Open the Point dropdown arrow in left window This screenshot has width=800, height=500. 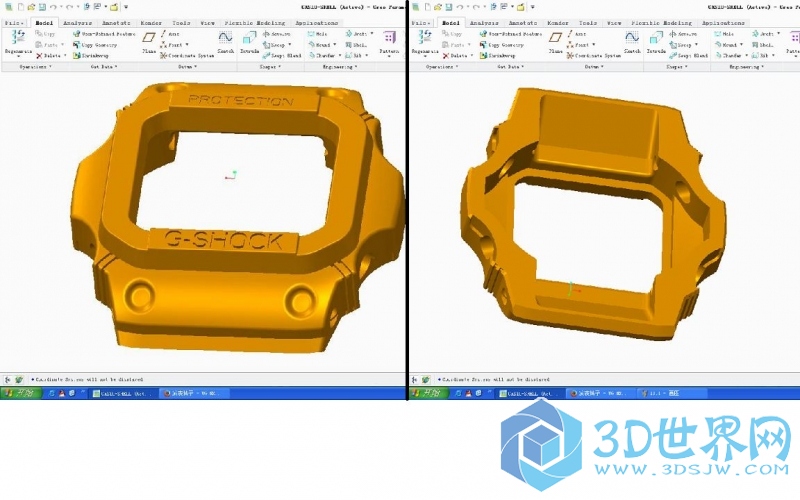187,45
